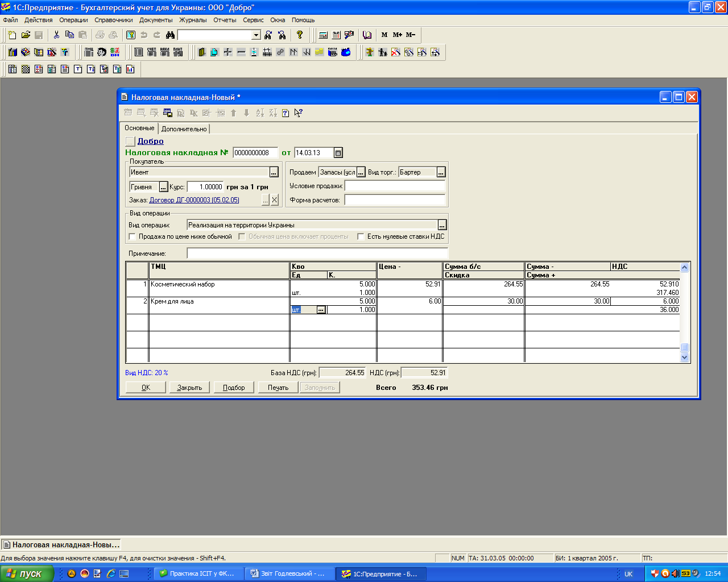
Task: Open the calculator icon
Action: tap(323, 35)
